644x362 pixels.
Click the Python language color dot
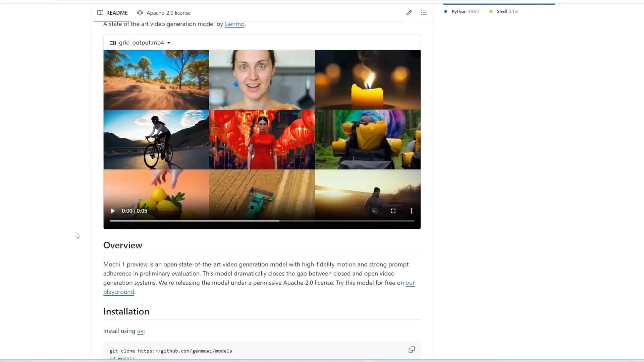pyautogui.click(x=446, y=11)
